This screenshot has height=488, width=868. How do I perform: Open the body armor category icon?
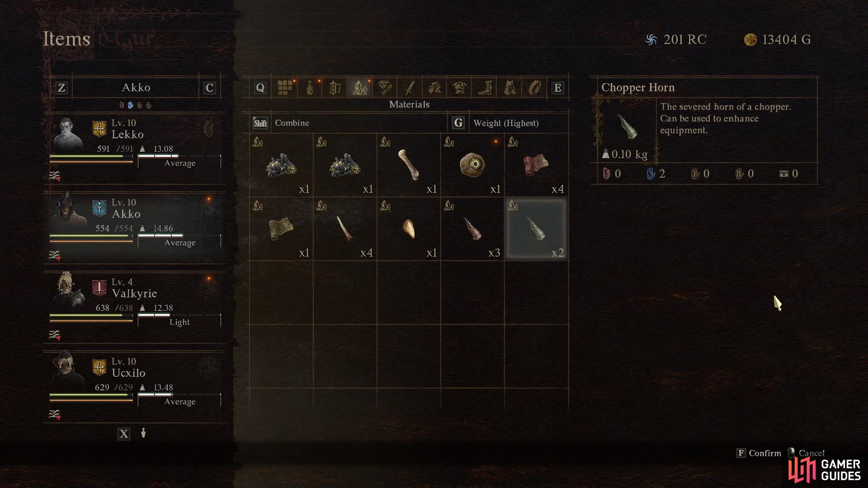(x=459, y=88)
